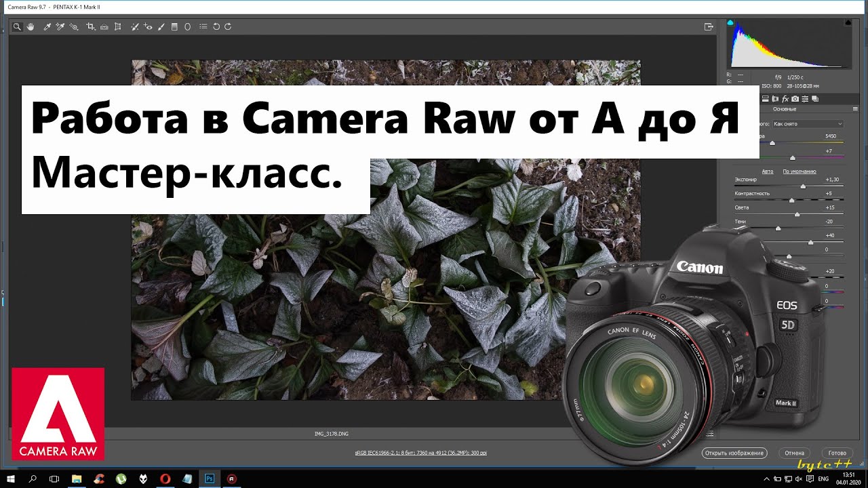Viewport: 868px width, 488px height.
Task: Rotate image 90° clockwise
Action: (228, 26)
